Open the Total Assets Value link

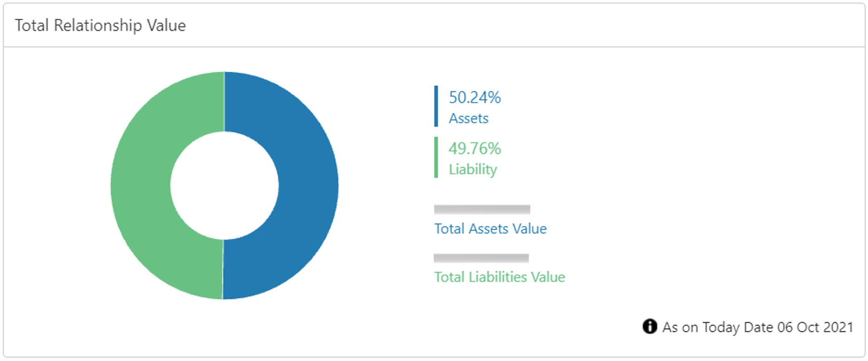pyautogui.click(x=490, y=229)
